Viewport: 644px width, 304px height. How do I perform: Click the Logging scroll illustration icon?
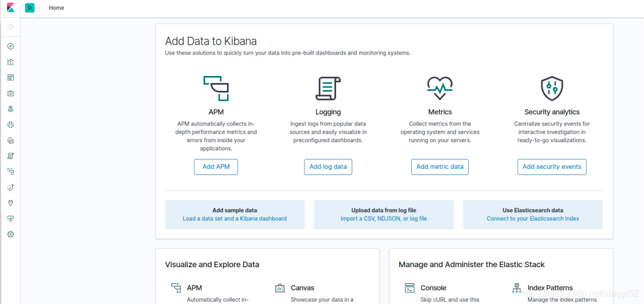point(327,88)
